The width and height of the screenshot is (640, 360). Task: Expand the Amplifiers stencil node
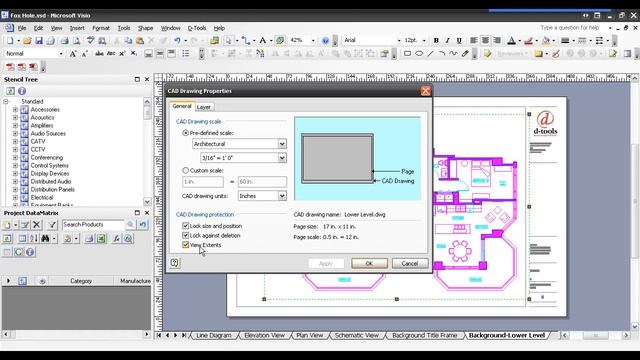coord(16,125)
